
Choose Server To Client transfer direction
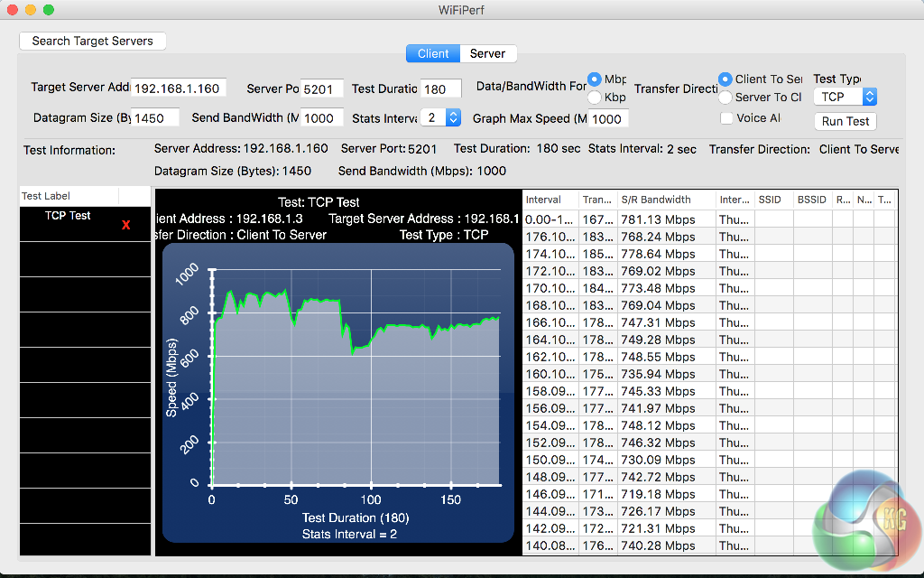725,97
